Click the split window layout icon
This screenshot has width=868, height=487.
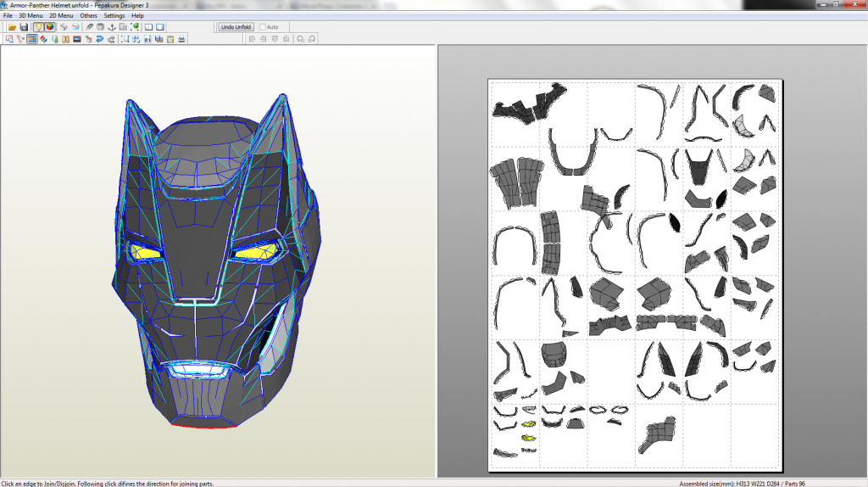coord(148,26)
